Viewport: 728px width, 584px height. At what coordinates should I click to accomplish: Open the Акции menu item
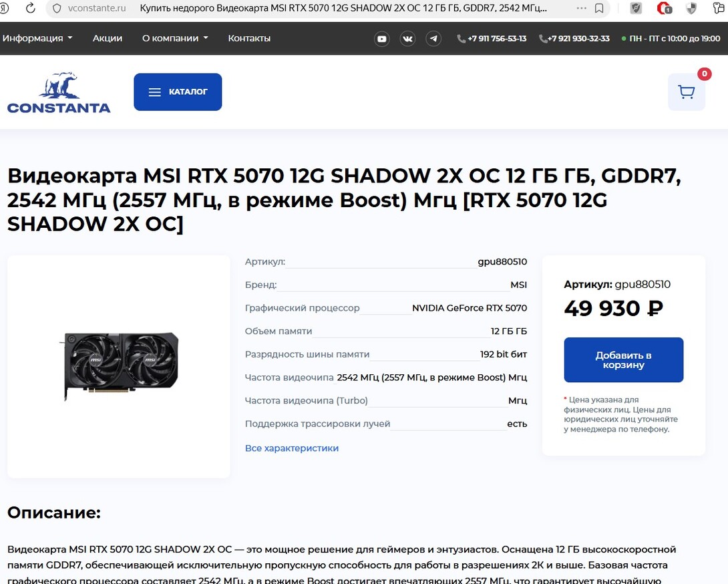[108, 38]
